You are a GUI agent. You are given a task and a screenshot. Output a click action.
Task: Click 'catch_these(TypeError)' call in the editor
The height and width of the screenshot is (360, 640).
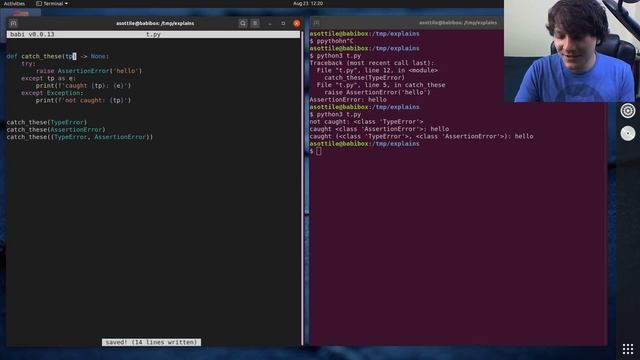47,122
